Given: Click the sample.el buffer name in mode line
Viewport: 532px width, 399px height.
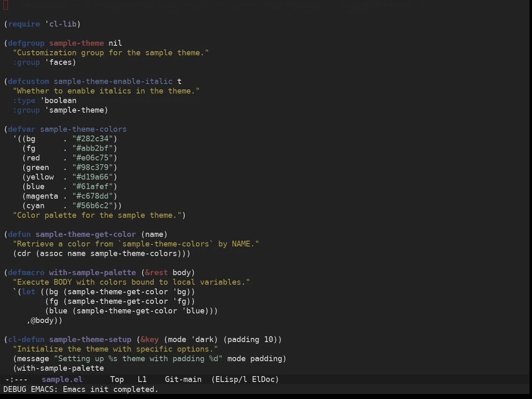Looking at the screenshot, I should point(62,379).
